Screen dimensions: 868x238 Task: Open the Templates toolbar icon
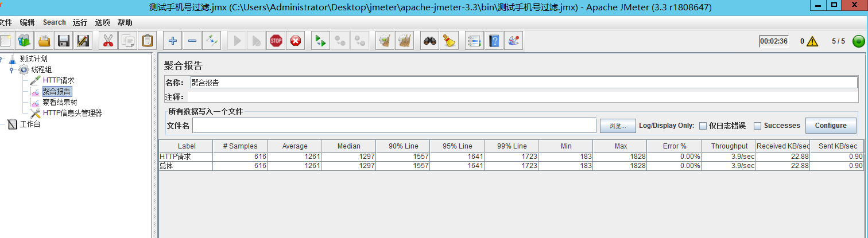pyautogui.click(x=24, y=41)
